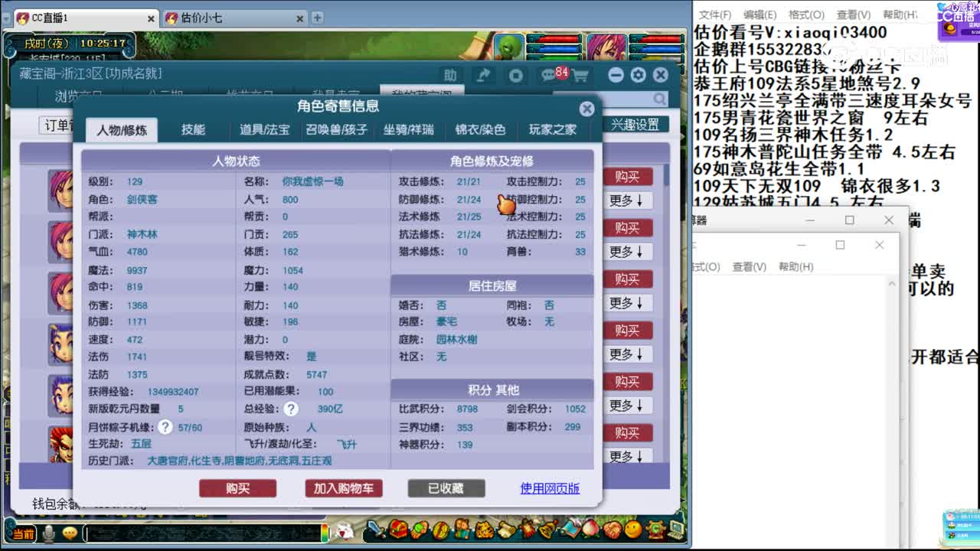The height and width of the screenshot is (551, 980).
Task: Open the red treasure chest inventory icon
Action: tap(397, 529)
